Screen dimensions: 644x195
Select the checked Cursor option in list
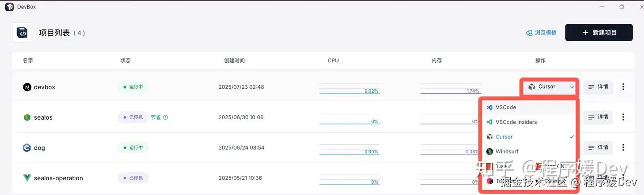pos(504,137)
